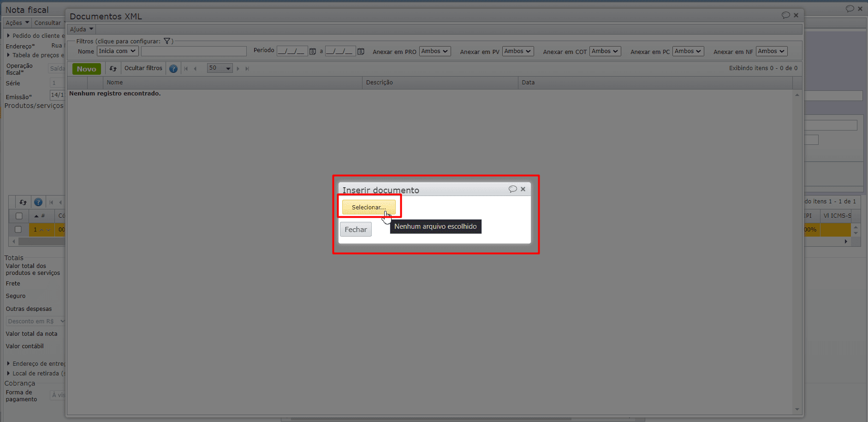Open the Ações menu in Nota fiscal

[x=18, y=23]
